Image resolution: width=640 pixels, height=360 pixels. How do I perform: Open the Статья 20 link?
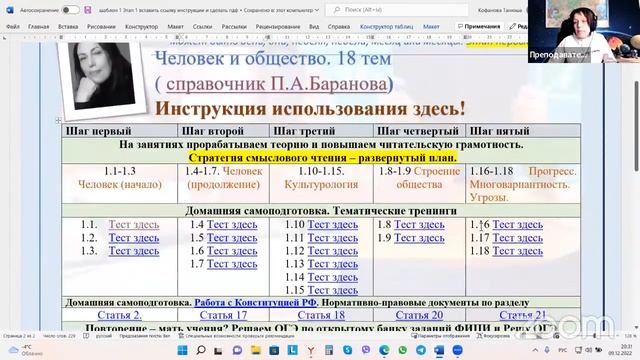(419, 315)
